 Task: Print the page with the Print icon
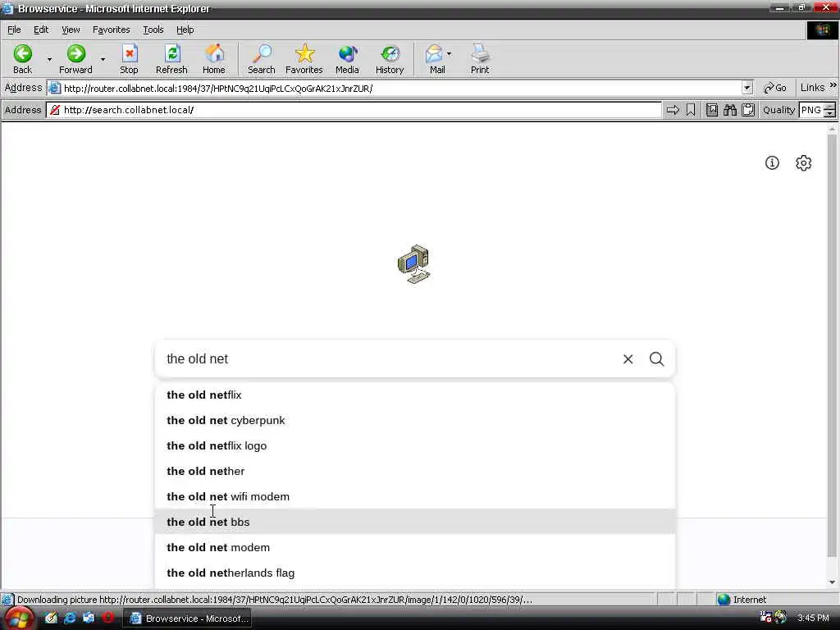tap(480, 59)
